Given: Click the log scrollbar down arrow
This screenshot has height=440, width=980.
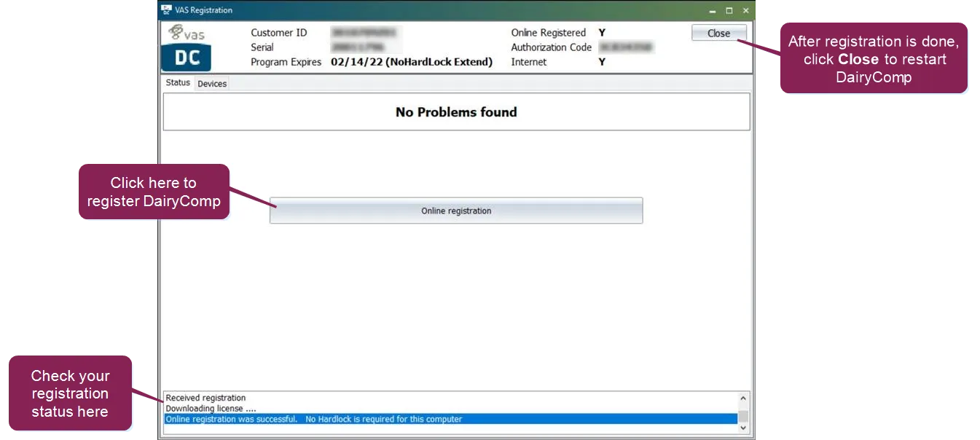Looking at the screenshot, I should 743,428.
